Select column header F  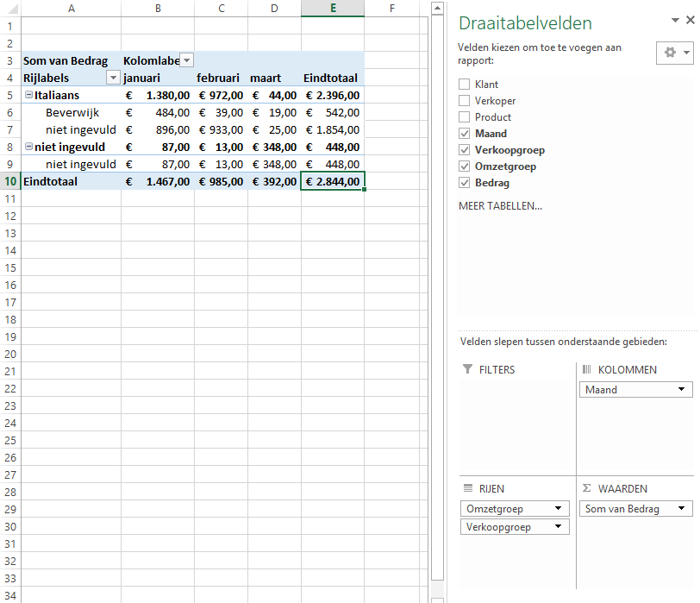click(391, 8)
